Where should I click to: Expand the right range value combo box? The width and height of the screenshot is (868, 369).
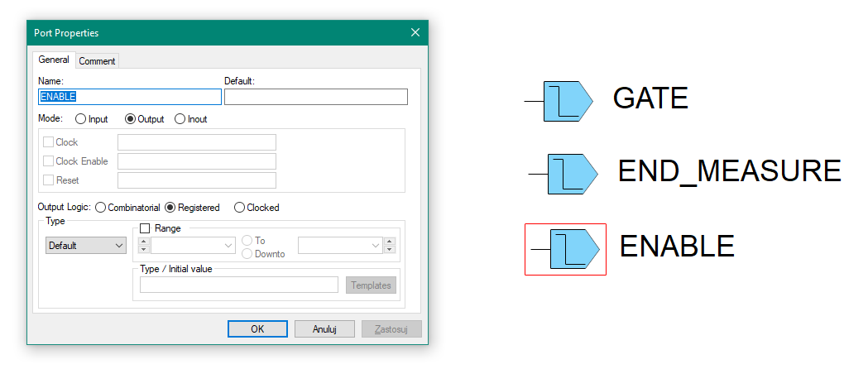pyautogui.click(x=376, y=246)
